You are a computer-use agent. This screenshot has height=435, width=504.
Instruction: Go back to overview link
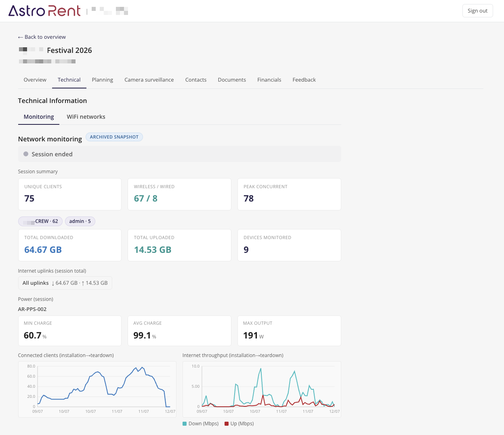tap(42, 37)
